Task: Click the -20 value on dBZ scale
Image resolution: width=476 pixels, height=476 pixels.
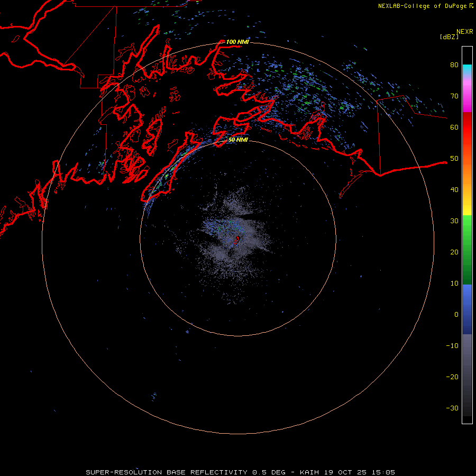Action: tap(452, 377)
